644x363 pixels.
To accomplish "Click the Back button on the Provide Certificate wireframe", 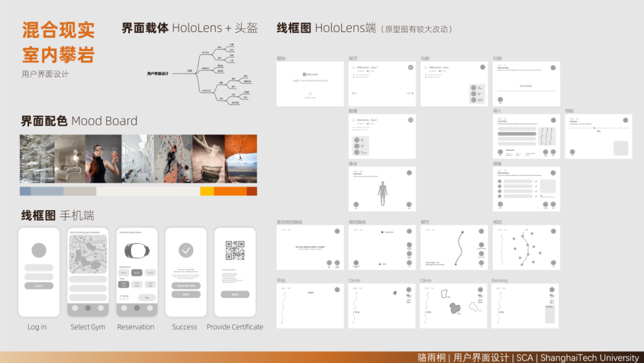I will tap(235, 294).
